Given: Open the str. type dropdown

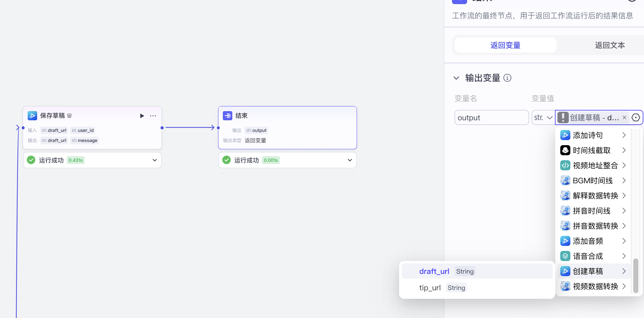Looking at the screenshot, I should click(x=543, y=117).
